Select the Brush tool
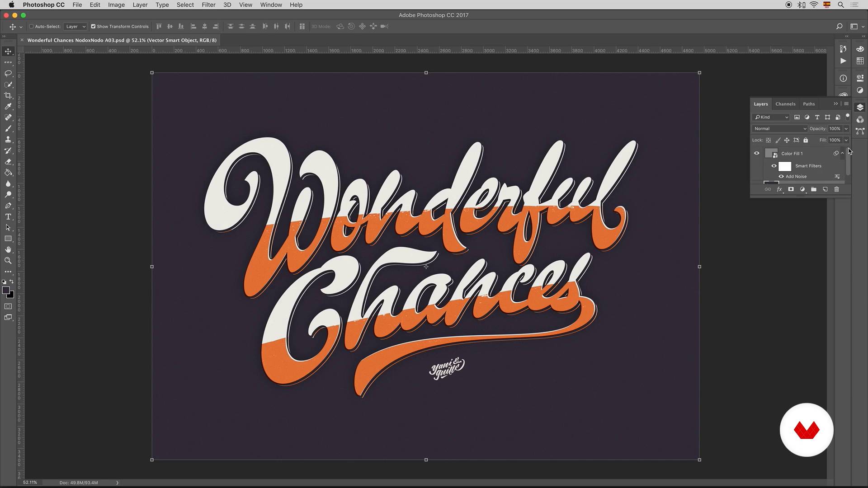 click(x=8, y=129)
